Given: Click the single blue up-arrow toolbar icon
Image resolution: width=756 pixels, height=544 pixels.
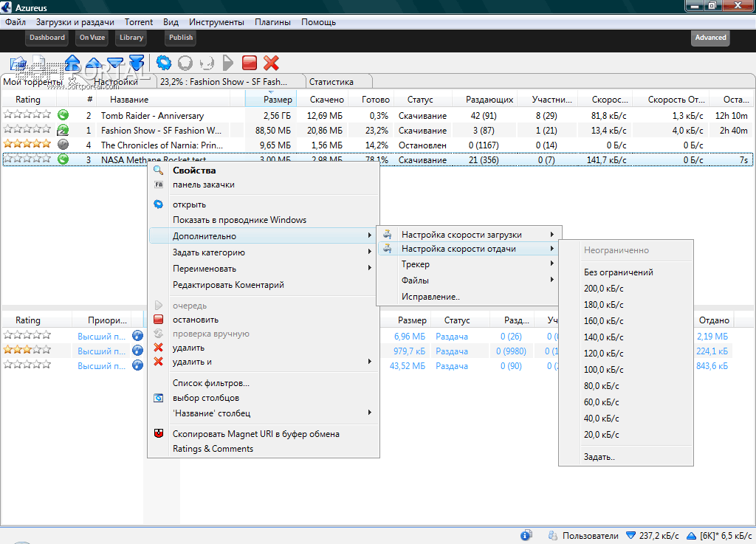Looking at the screenshot, I should tap(94, 63).
